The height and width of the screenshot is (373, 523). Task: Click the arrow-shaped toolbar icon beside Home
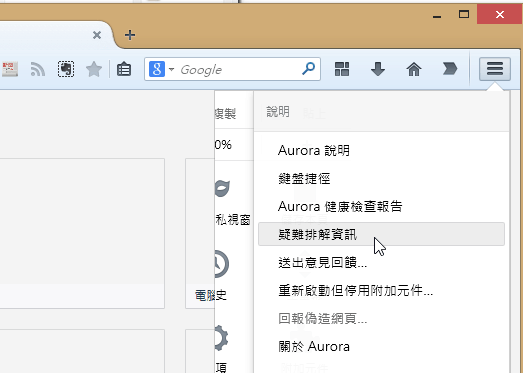tap(450, 69)
